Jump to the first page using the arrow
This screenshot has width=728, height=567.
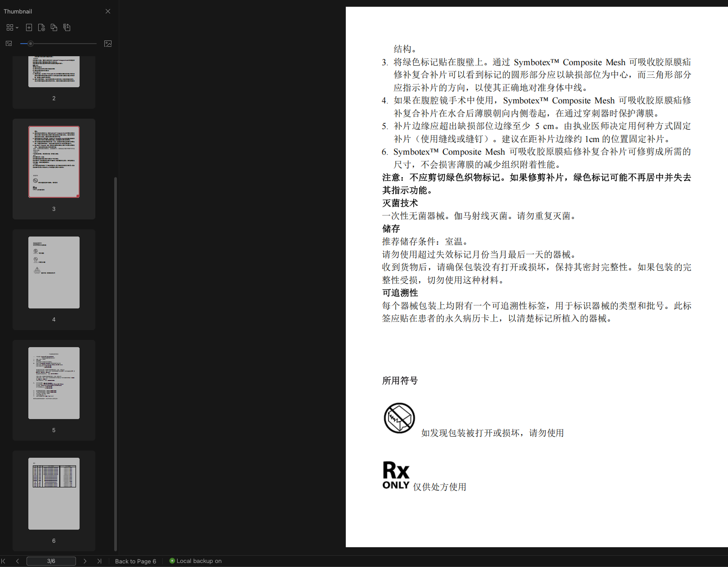tap(4, 561)
